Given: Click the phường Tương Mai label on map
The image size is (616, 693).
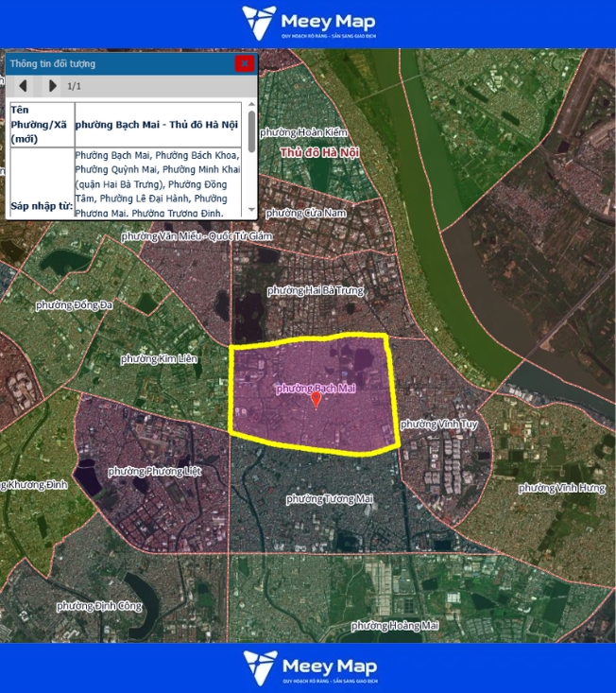Looking at the screenshot, I should (330, 498).
